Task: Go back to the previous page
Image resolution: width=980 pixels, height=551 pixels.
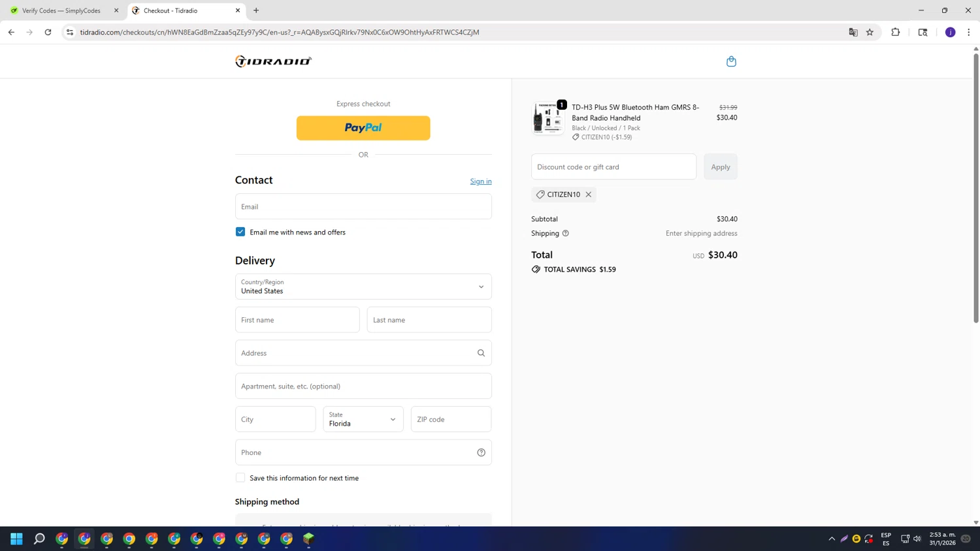Action: pyautogui.click(x=11, y=32)
